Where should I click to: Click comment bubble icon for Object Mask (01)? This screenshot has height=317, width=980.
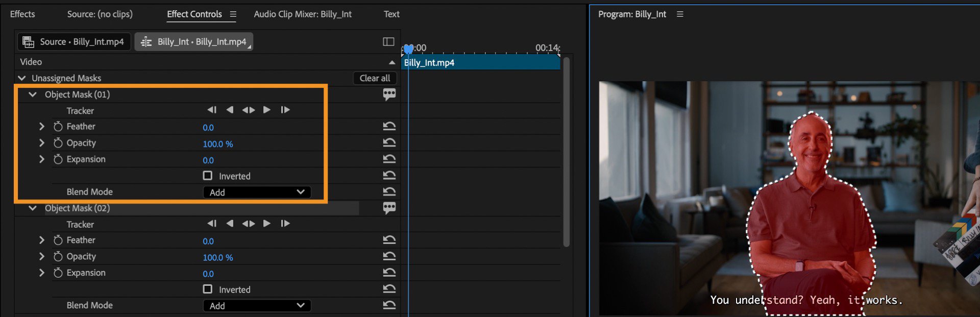coord(389,94)
